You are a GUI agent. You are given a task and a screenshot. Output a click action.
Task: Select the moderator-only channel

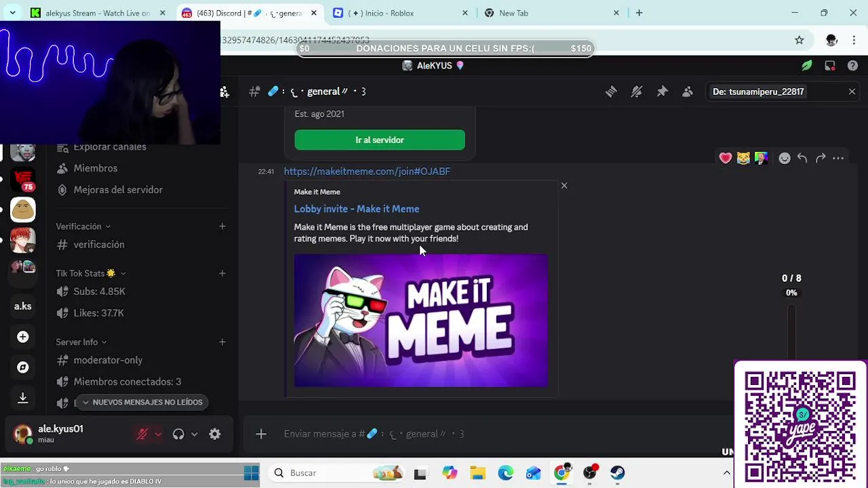click(x=108, y=360)
